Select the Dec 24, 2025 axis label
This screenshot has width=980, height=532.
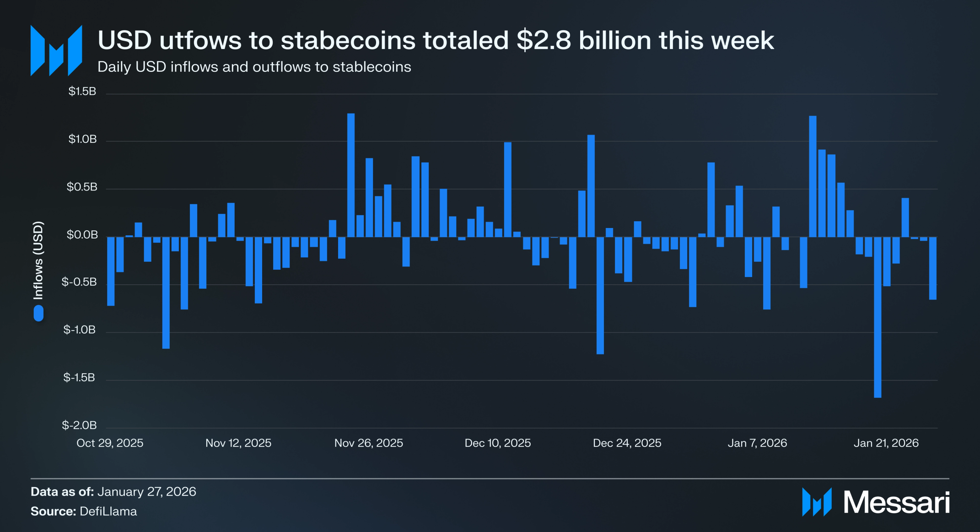pyautogui.click(x=627, y=443)
